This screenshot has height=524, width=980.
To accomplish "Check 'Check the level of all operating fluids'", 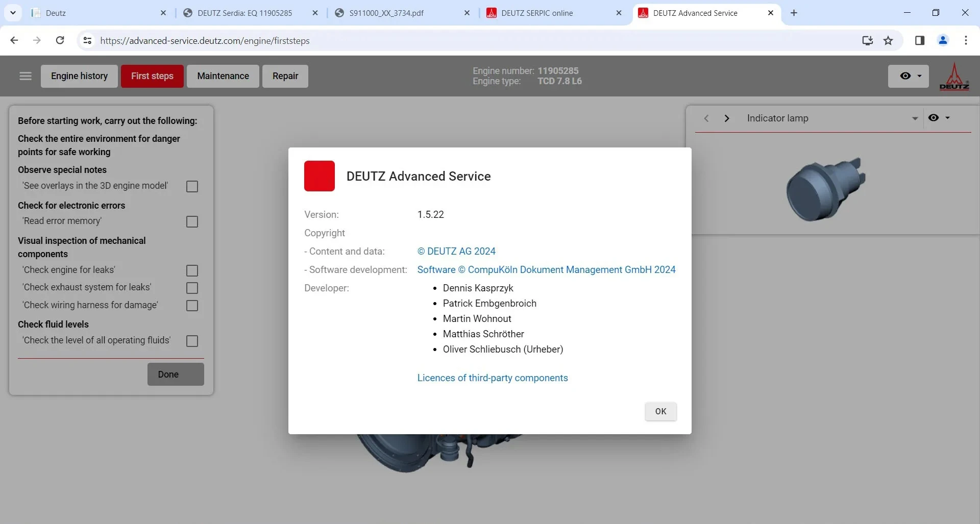I will 192,341.
